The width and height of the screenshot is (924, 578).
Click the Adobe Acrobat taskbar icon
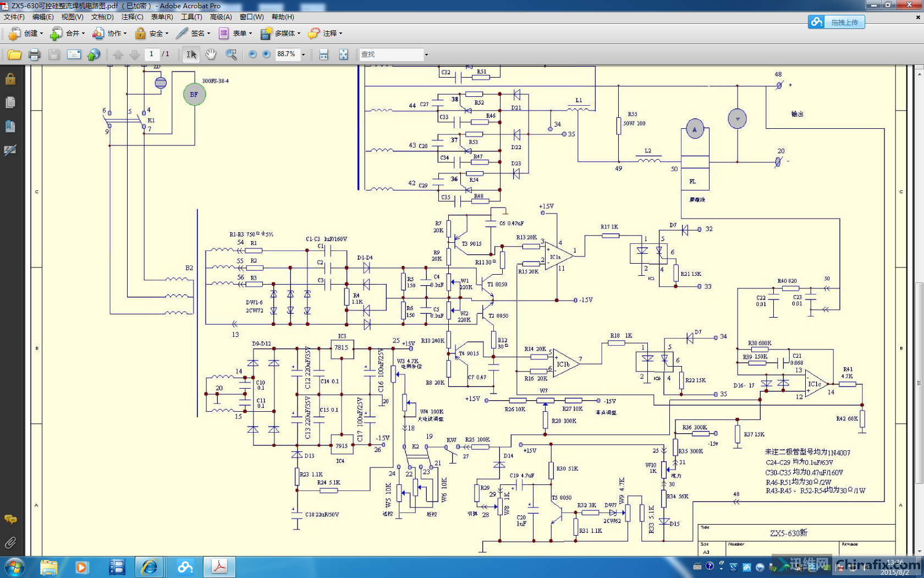tap(219, 567)
